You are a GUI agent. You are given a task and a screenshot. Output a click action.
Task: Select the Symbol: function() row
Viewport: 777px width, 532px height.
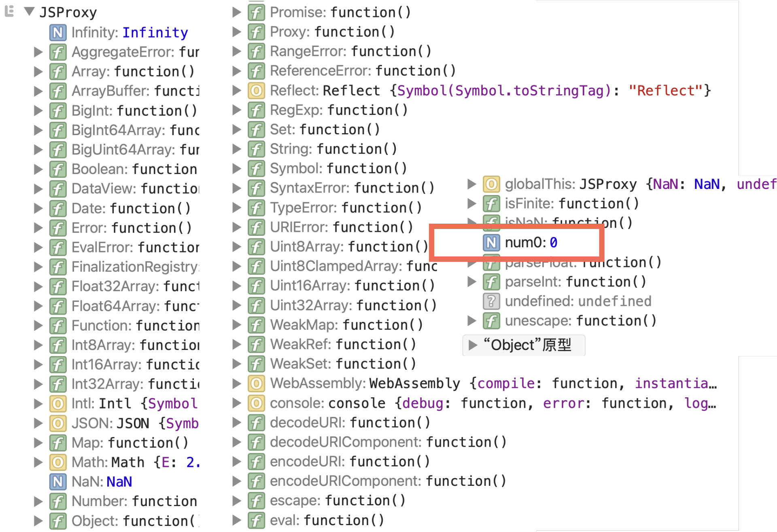pos(338,168)
